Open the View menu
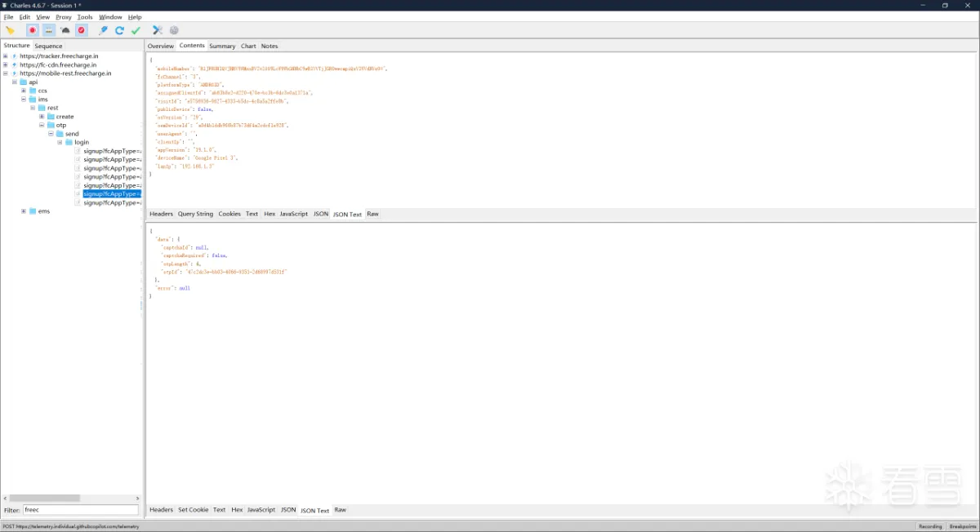980x532 pixels. pyautogui.click(x=42, y=17)
